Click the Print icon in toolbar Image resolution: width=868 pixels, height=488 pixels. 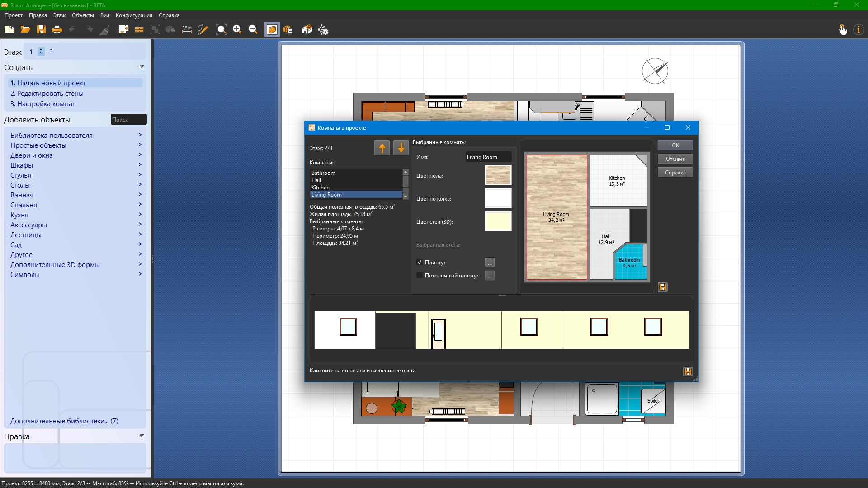(x=57, y=30)
